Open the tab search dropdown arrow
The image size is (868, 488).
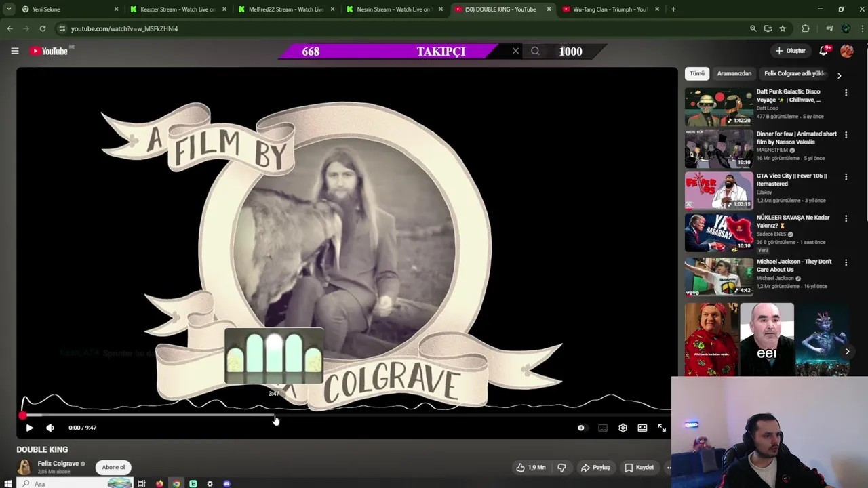(x=8, y=9)
